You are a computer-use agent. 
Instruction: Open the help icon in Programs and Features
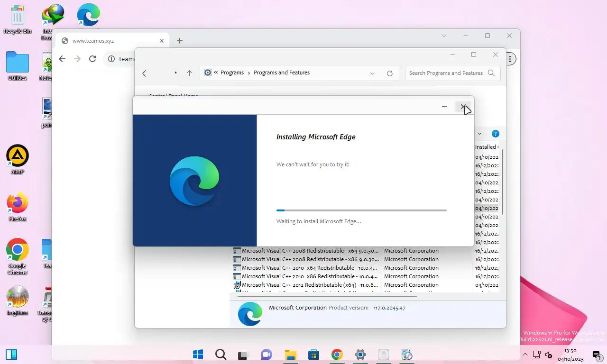coord(495,134)
